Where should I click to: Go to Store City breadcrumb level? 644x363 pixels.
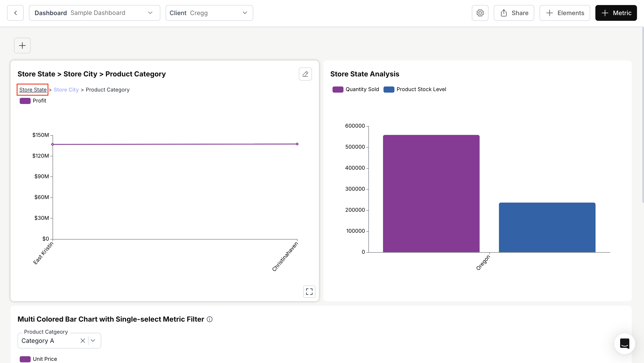(66, 90)
